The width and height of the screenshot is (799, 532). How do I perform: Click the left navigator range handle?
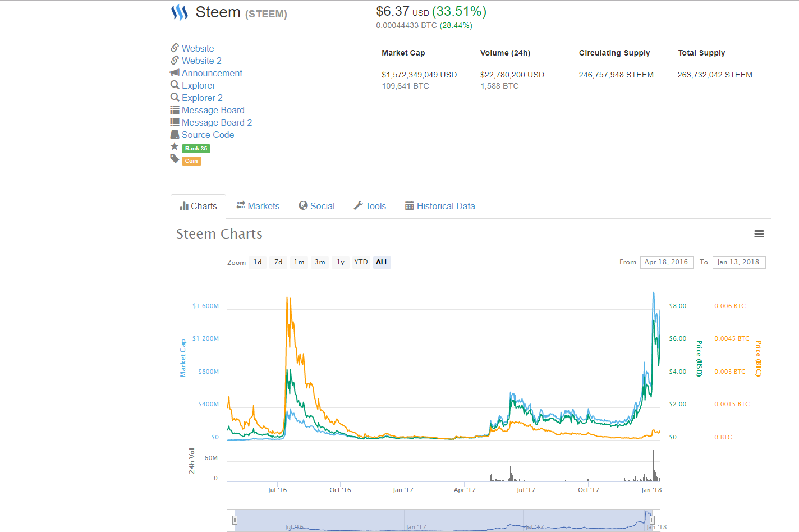tap(235, 520)
